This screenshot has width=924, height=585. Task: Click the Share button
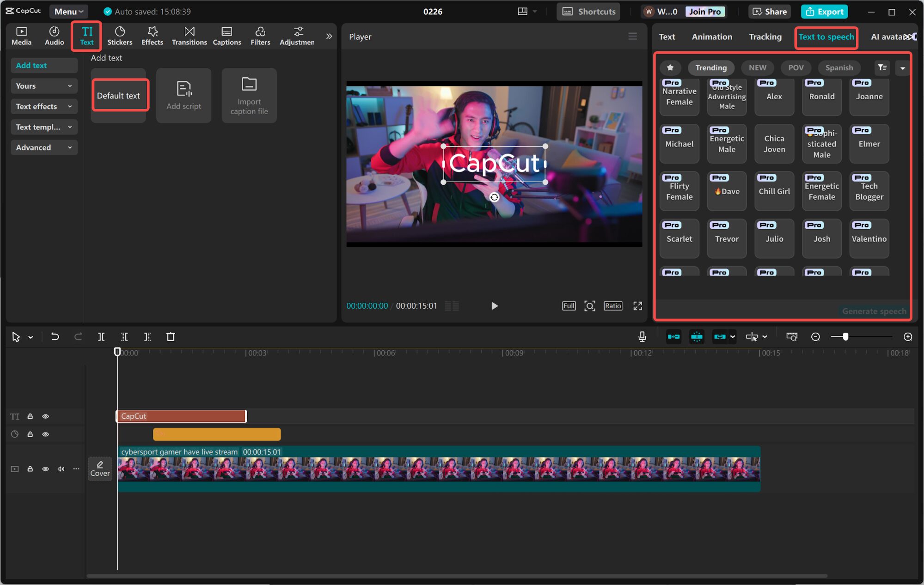tap(770, 12)
